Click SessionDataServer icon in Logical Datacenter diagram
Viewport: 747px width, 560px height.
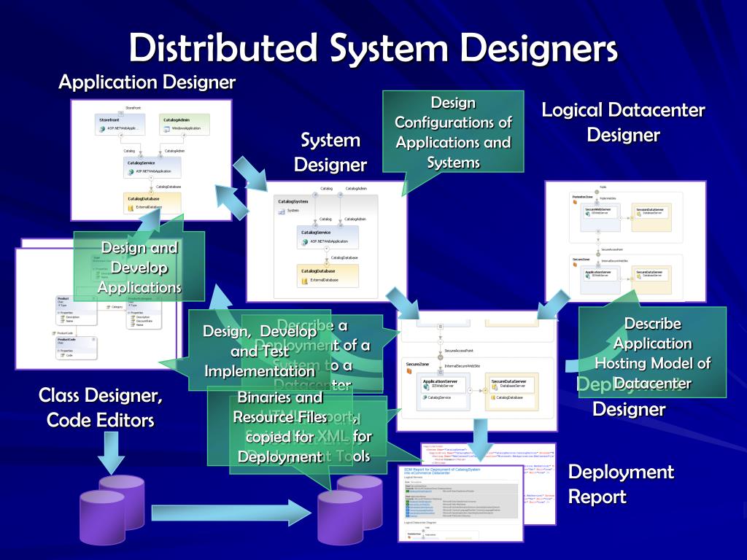(639, 214)
